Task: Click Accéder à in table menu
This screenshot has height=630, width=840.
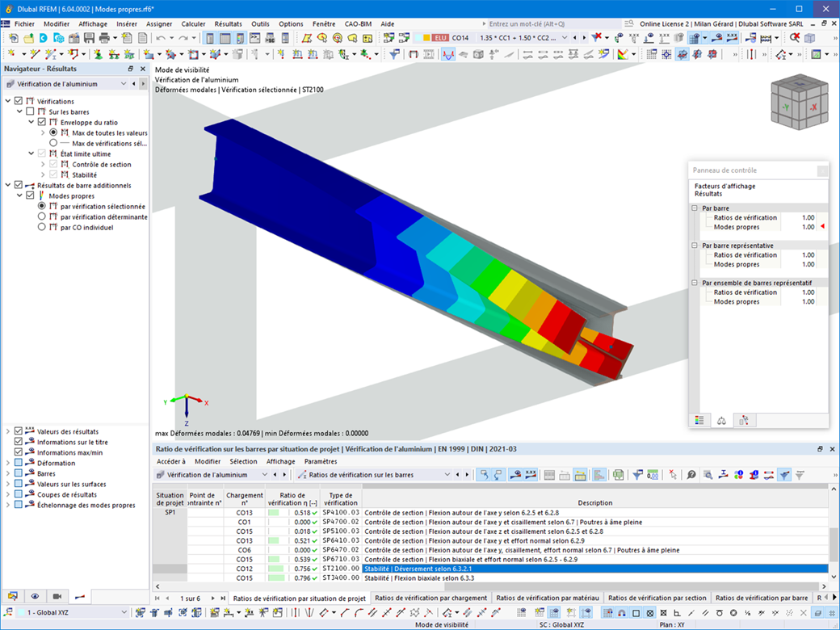Action: tap(171, 461)
